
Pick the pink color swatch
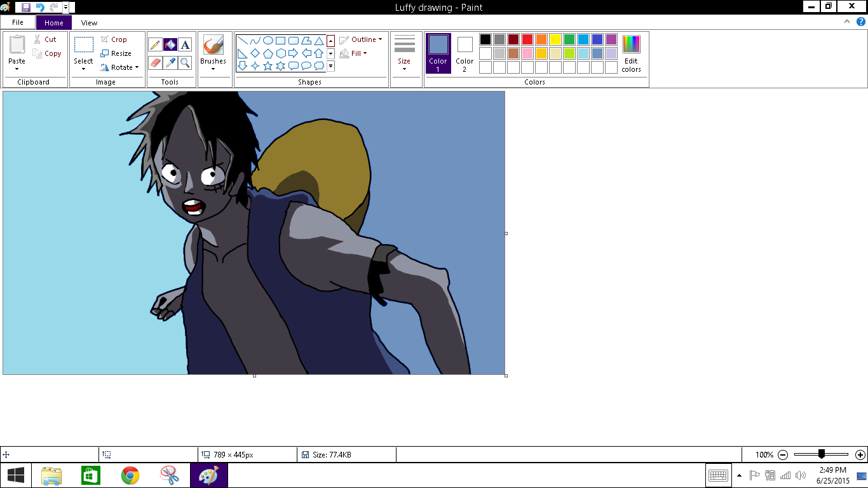[527, 53]
